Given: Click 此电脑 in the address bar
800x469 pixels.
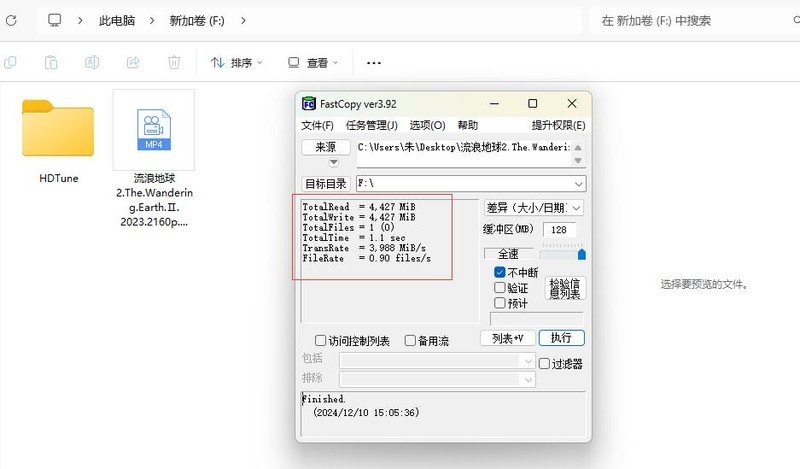Looking at the screenshot, I should (x=117, y=20).
